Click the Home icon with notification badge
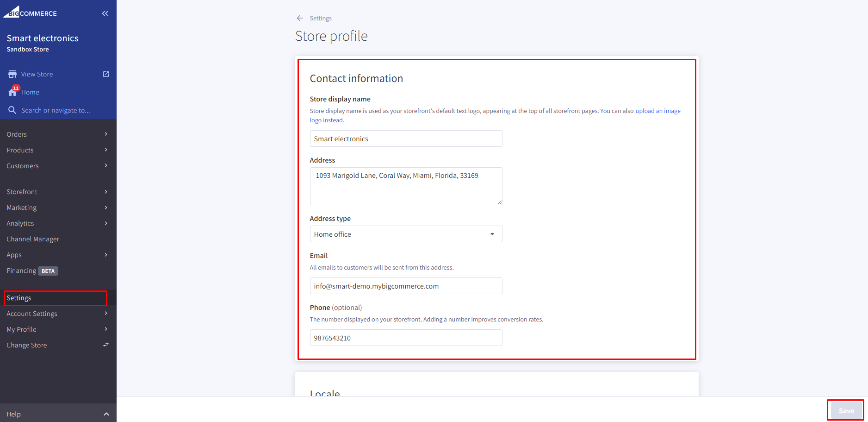The image size is (868, 422). [x=12, y=92]
